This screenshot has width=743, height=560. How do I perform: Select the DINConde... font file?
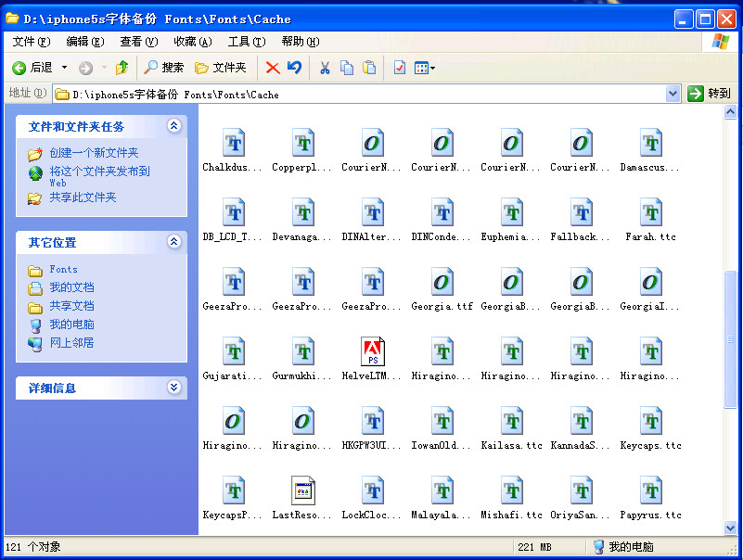[442, 220]
